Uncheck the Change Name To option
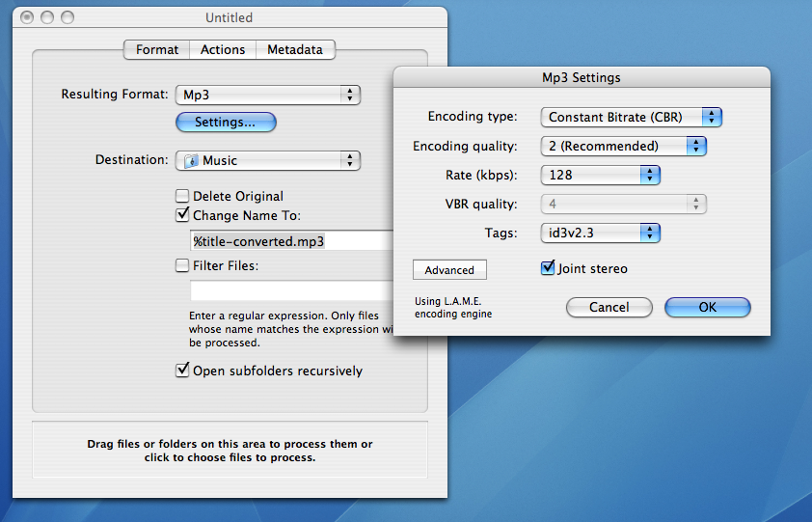The width and height of the screenshot is (812, 522). [x=182, y=216]
